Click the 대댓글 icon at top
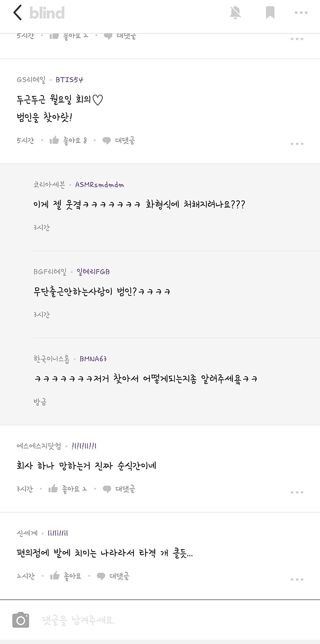This screenshot has height=644, width=320. coord(120,36)
